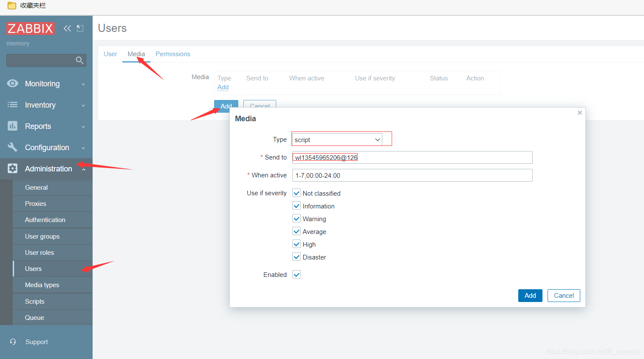Image resolution: width=644 pixels, height=359 pixels.
Task: Click Cancel button in Media dialog
Action: pos(564,296)
